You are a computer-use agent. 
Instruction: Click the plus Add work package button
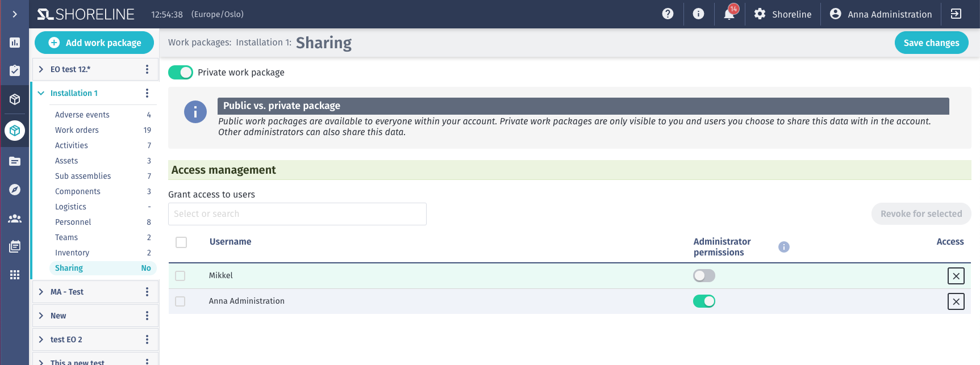[94, 43]
